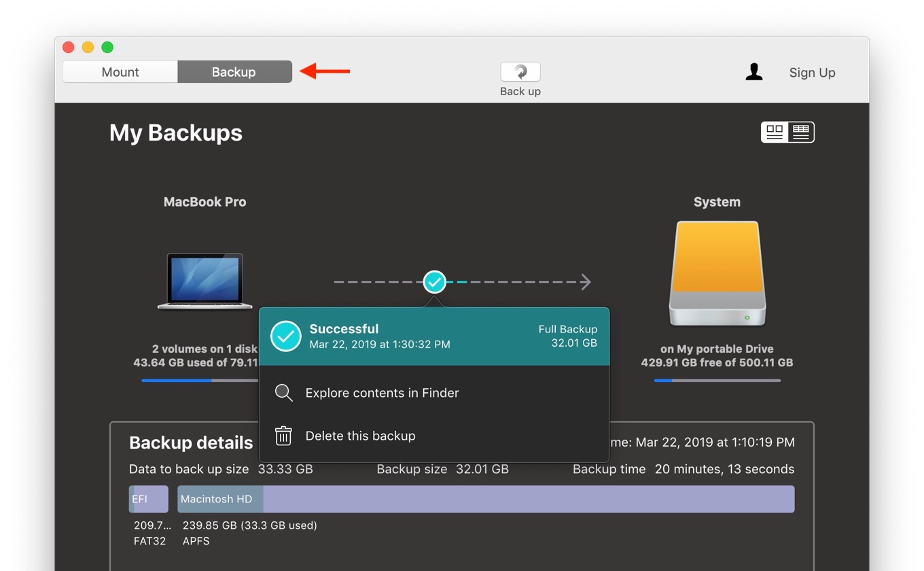Click the Successful status checkmark icon
Screen dimensions: 924x571
(x=286, y=336)
